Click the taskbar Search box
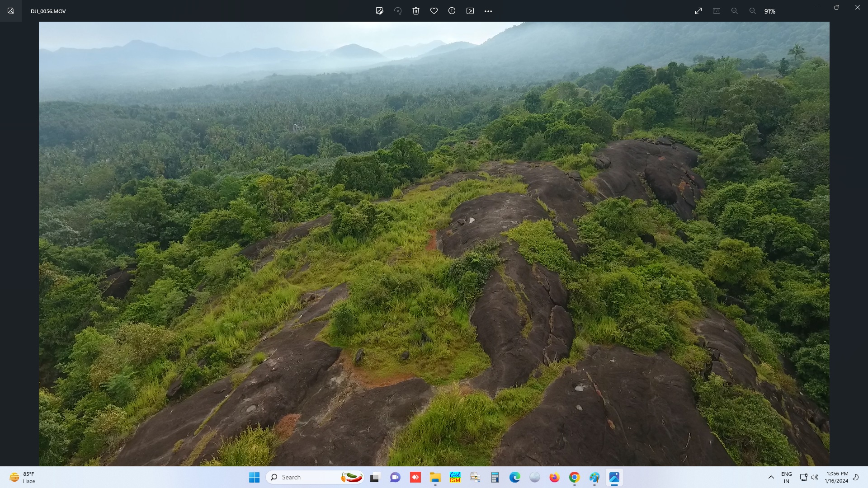The width and height of the screenshot is (868, 488). (x=315, y=477)
